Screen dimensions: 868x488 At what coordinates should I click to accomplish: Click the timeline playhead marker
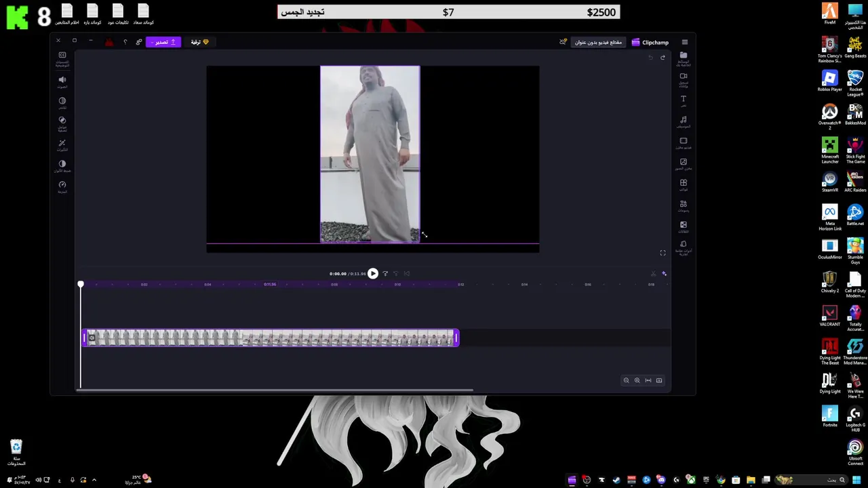81,285
